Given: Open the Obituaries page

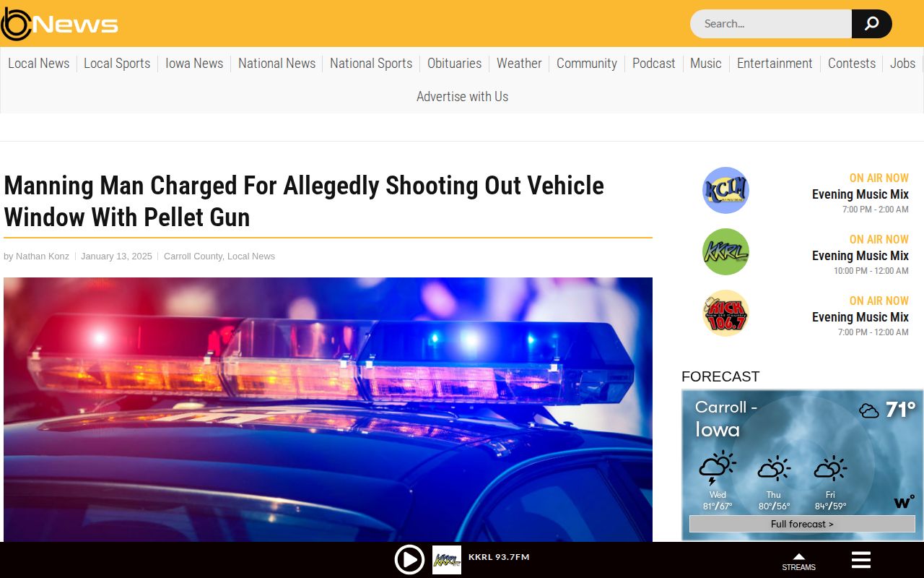Looking at the screenshot, I should click(454, 64).
